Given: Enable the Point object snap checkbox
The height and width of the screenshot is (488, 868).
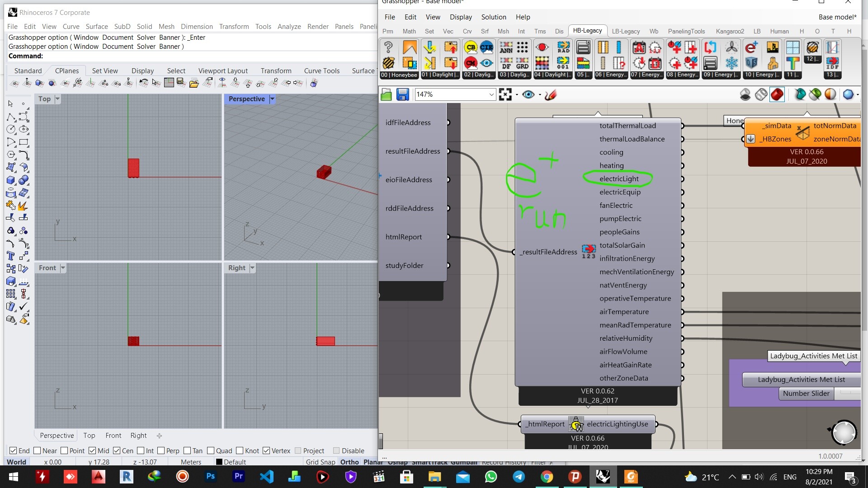Looking at the screenshot, I should coord(64,450).
